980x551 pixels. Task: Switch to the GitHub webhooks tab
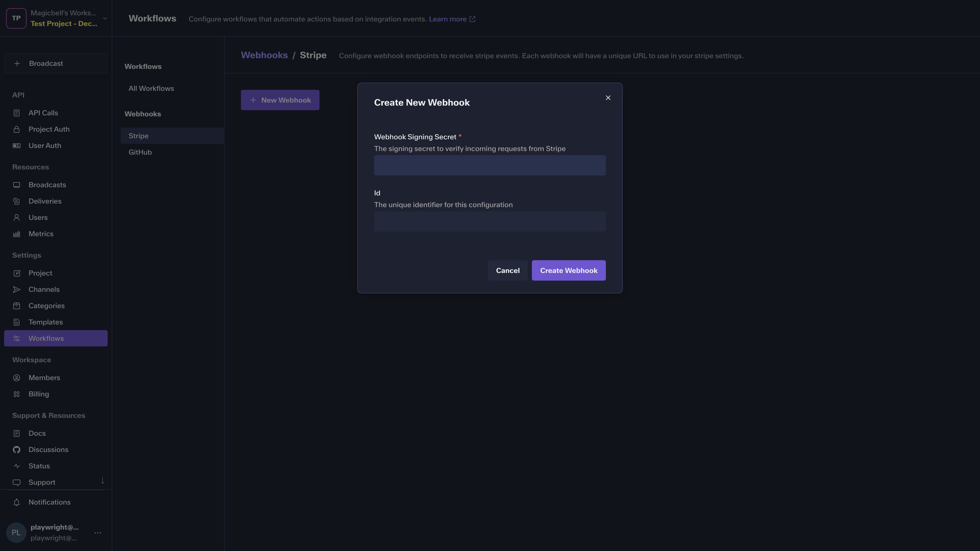(x=140, y=152)
